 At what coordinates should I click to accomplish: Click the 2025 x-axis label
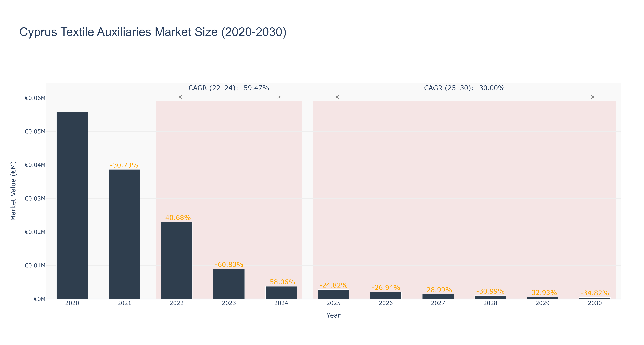click(x=333, y=303)
